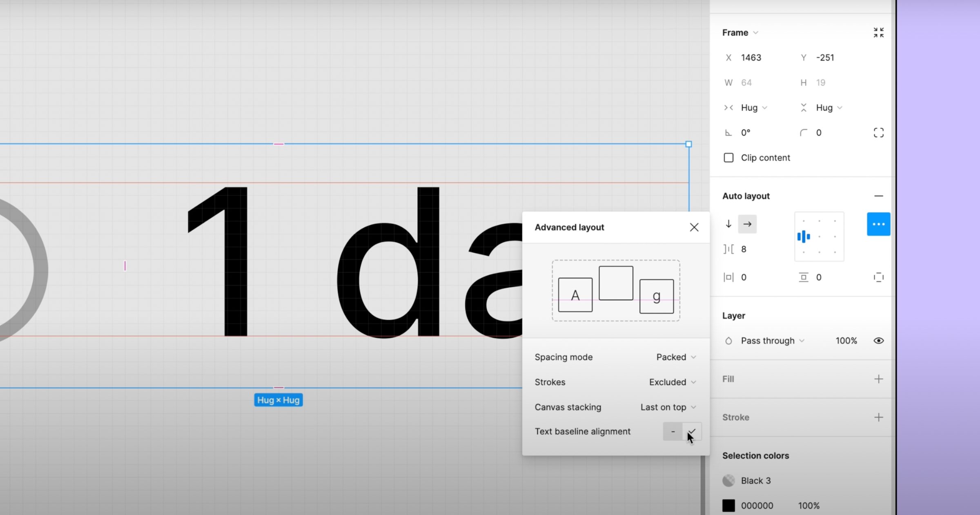The height and width of the screenshot is (515, 980).
Task: Open the Pass through blend dropdown
Action: coord(773,341)
